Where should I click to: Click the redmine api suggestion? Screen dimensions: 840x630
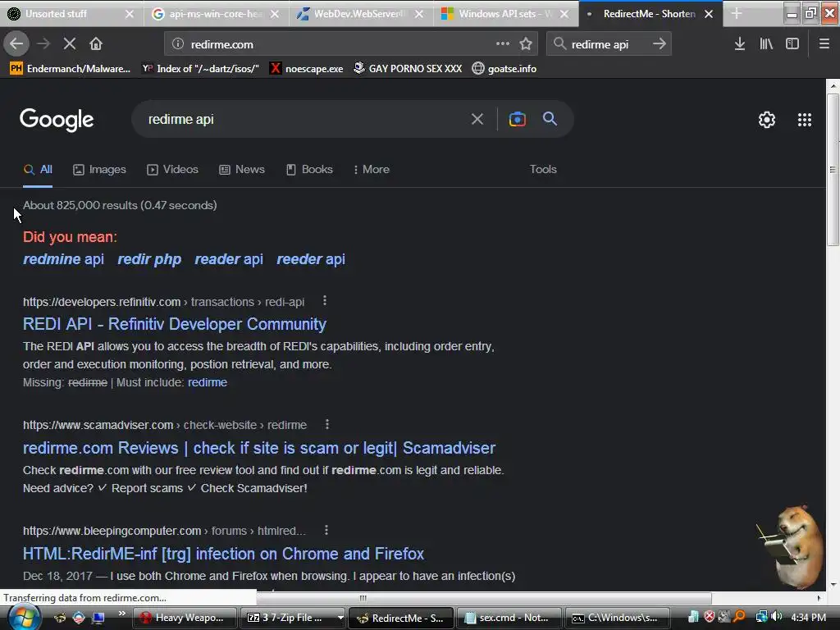(63, 259)
